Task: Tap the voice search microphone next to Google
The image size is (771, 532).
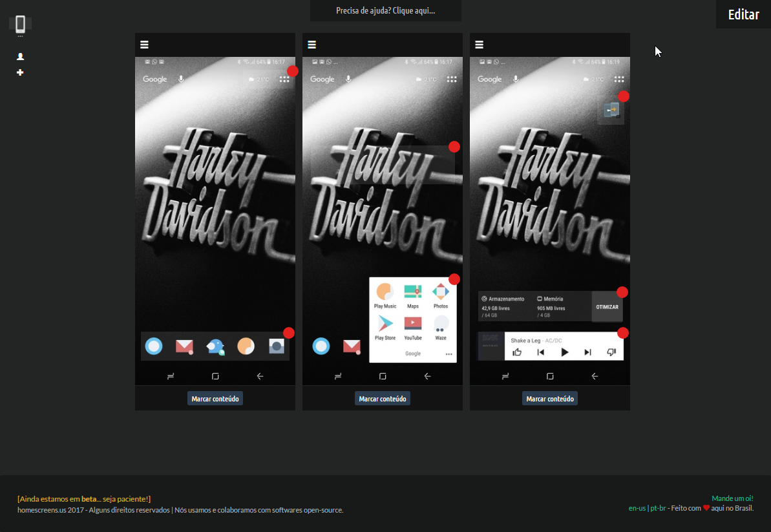Action: (x=180, y=79)
